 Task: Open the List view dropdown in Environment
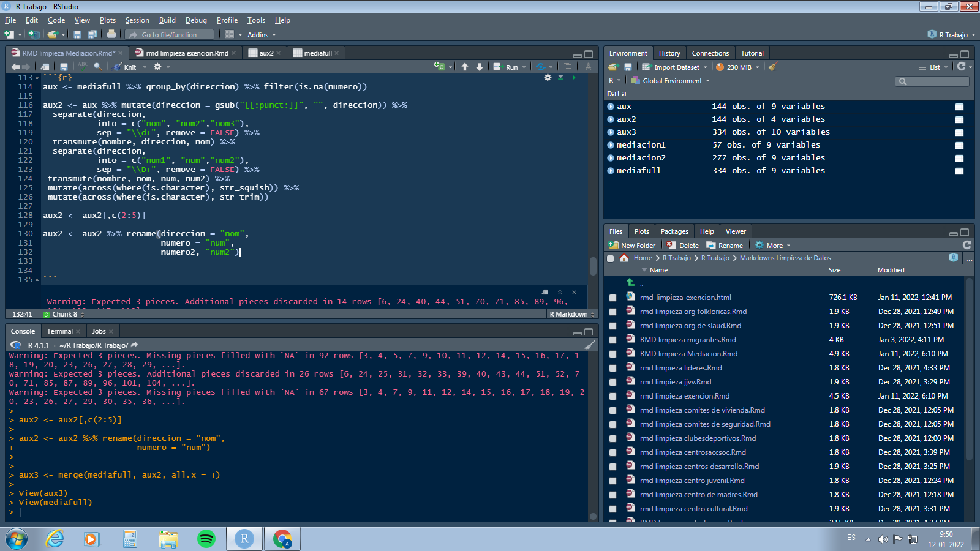pos(933,67)
